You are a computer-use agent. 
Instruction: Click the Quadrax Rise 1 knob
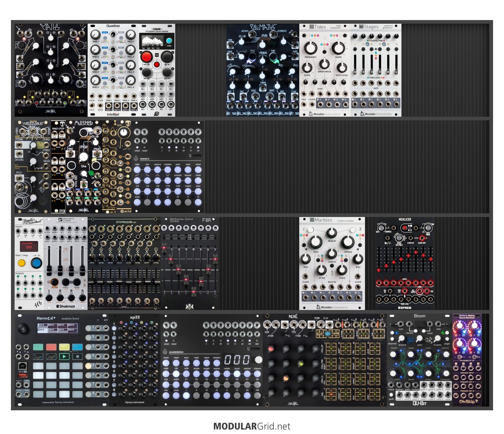[x=95, y=35]
